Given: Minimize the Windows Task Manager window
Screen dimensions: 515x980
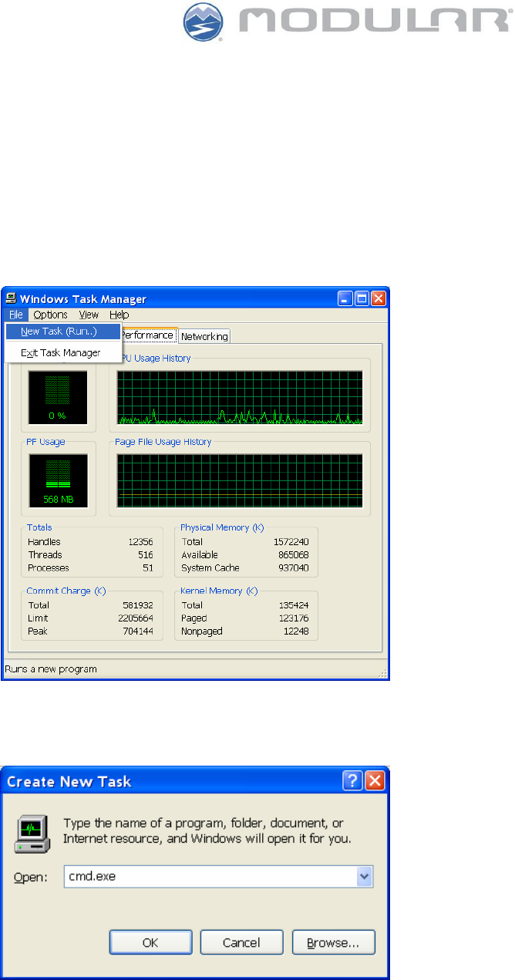Looking at the screenshot, I should [345, 298].
